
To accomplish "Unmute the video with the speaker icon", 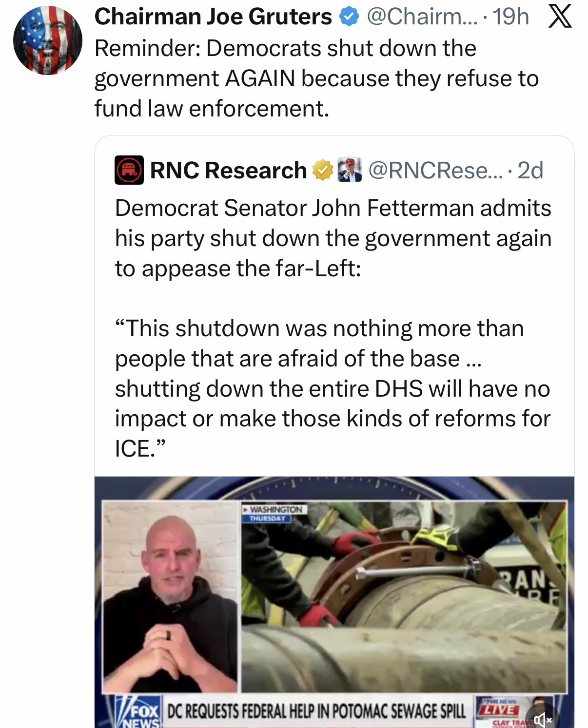I will pyautogui.click(x=540, y=718).
